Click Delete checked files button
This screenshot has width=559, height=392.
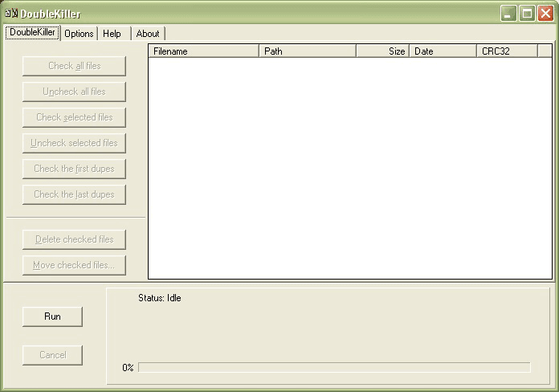click(x=74, y=239)
